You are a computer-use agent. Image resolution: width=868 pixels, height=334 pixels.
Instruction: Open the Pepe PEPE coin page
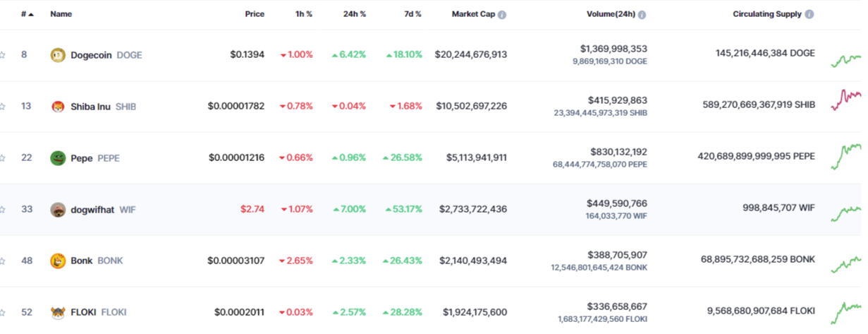[x=95, y=158]
